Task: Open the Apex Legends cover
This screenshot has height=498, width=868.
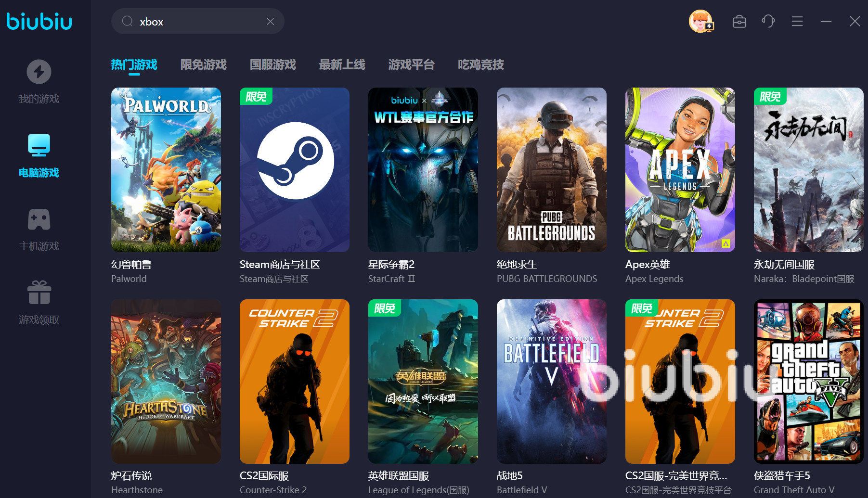Action: [680, 170]
